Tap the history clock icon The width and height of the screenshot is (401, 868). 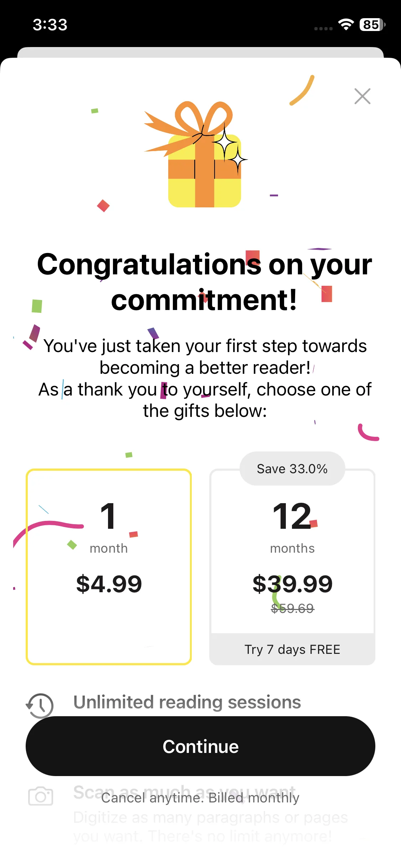point(40,705)
